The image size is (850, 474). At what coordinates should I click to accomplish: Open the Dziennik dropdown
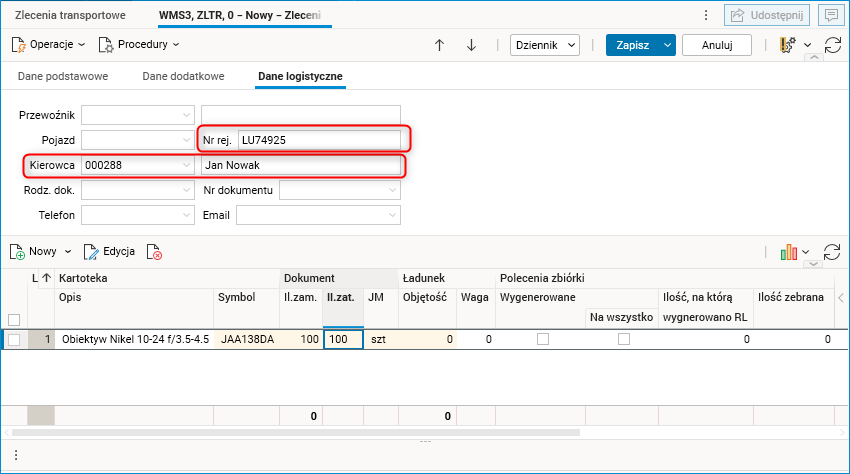[x=545, y=45]
